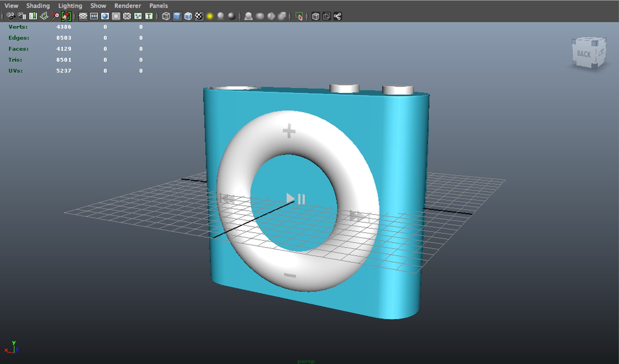Open the View menu

coord(11,6)
